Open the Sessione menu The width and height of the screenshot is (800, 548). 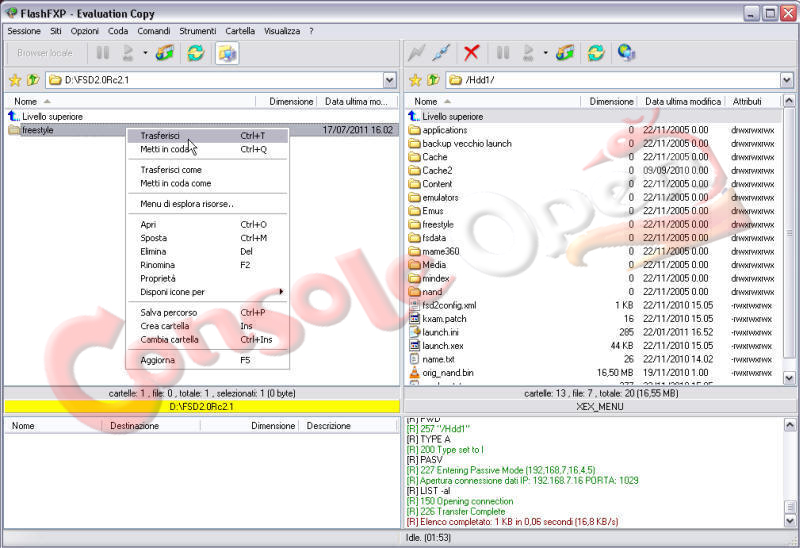coord(24,31)
